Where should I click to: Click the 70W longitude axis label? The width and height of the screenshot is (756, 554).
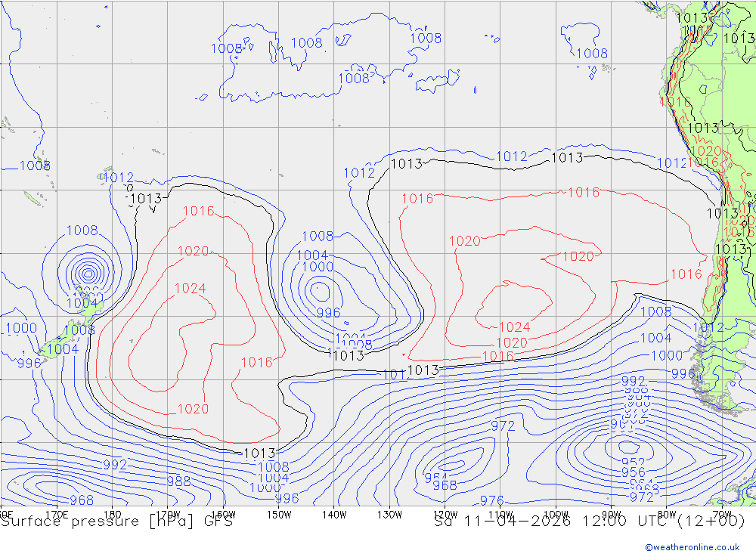722,515
